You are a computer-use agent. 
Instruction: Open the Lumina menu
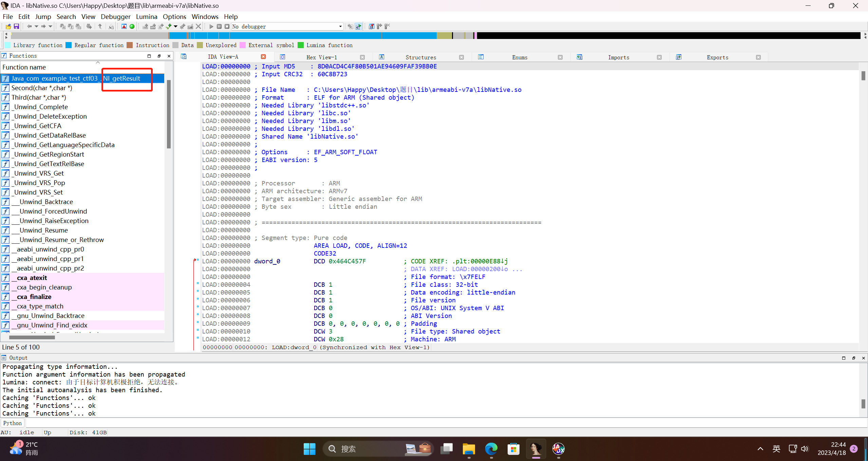(147, 17)
